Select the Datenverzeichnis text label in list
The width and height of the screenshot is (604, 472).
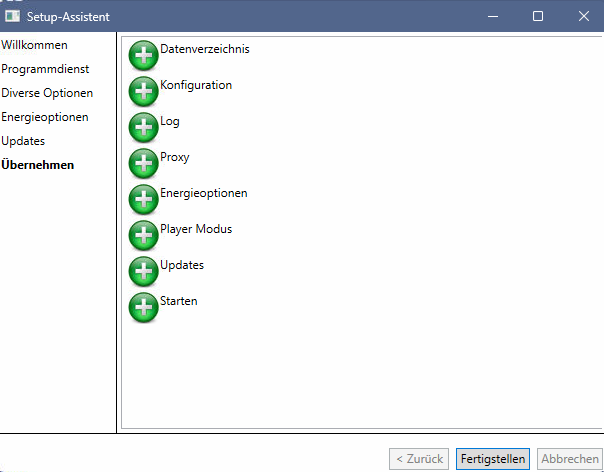click(x=205, y=49)
